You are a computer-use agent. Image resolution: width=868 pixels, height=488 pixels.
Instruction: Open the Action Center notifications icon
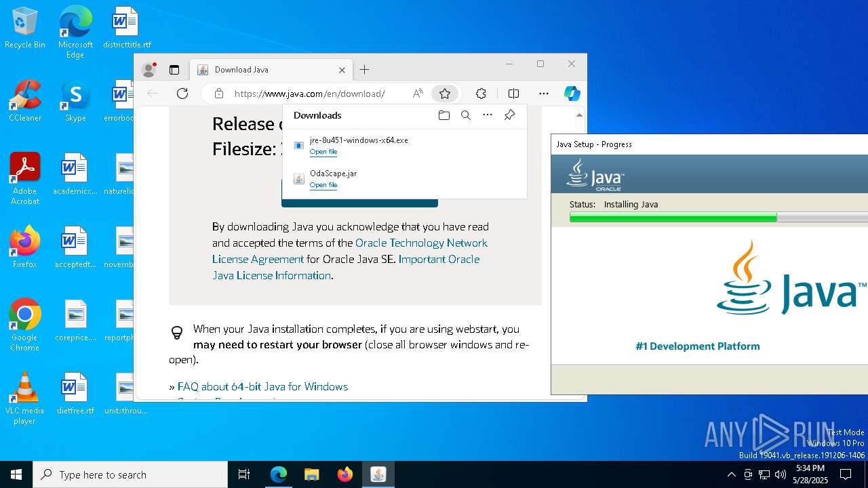[x=846, y=474]
